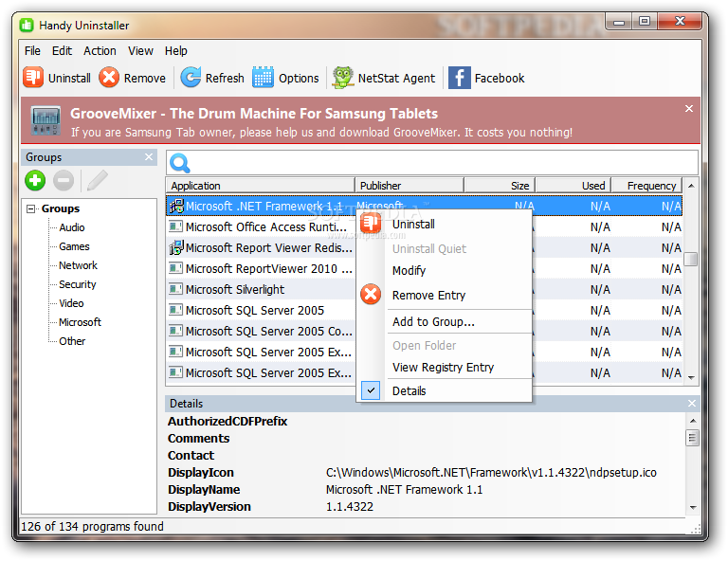
Task: Click the edit group pencil icon
Action: click(97, 180)
